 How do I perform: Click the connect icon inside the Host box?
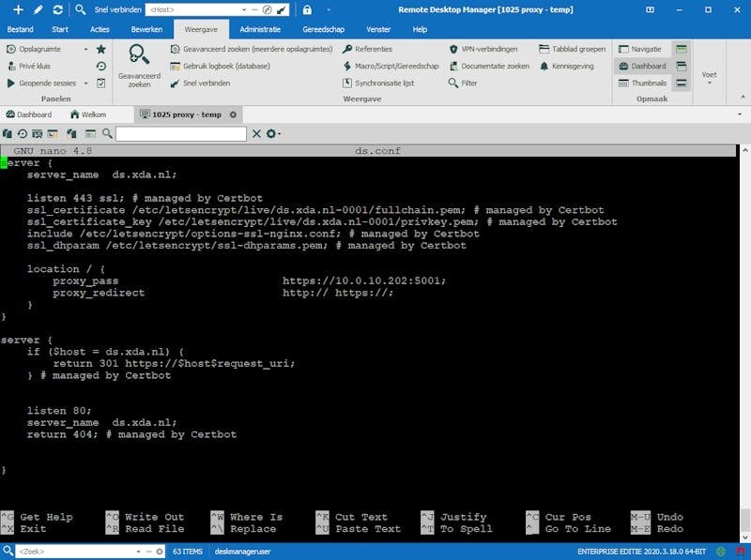click(283, 9)
